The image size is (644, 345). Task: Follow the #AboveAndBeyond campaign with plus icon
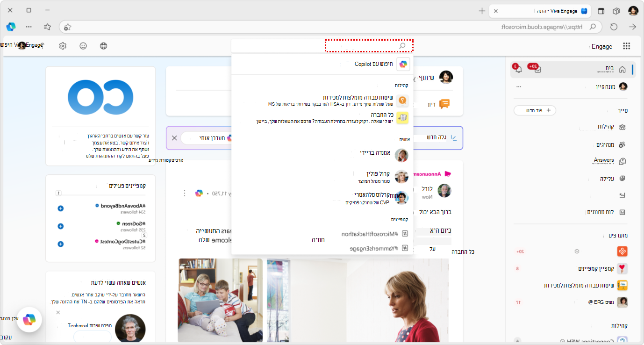click(x=60, y=208)
